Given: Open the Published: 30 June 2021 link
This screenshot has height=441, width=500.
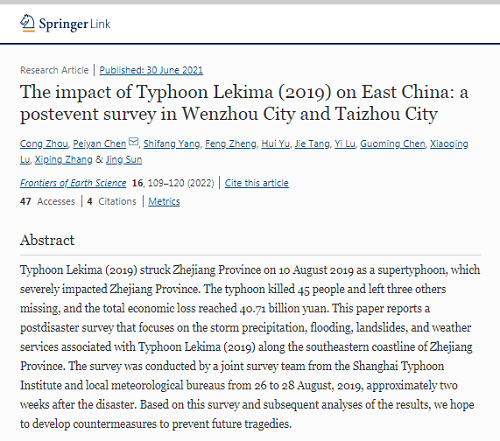Looking at the screenshot, I should coord(151,70).
